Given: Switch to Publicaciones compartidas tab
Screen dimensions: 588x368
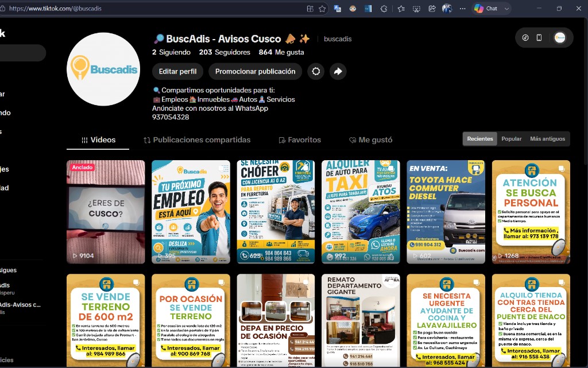Looking at the screenshot, I should (197, 140).
